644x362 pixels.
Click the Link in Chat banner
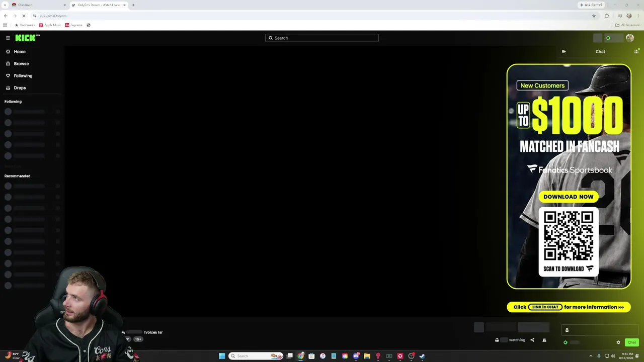pyautogui.click(x=569, y=307)
